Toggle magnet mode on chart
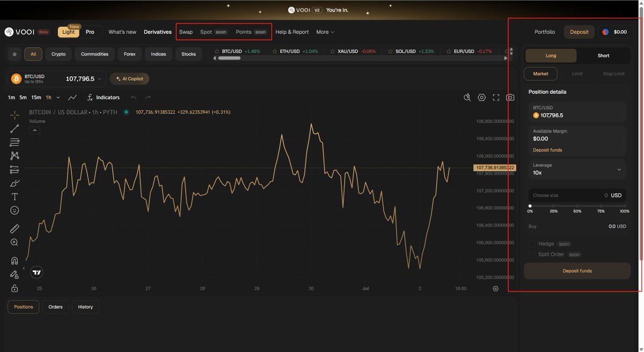 14,261
